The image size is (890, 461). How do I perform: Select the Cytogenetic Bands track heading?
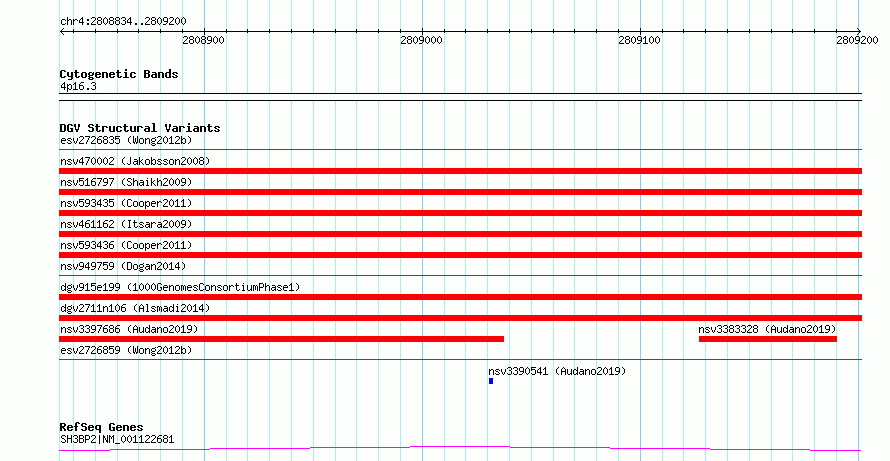[119, 74]
